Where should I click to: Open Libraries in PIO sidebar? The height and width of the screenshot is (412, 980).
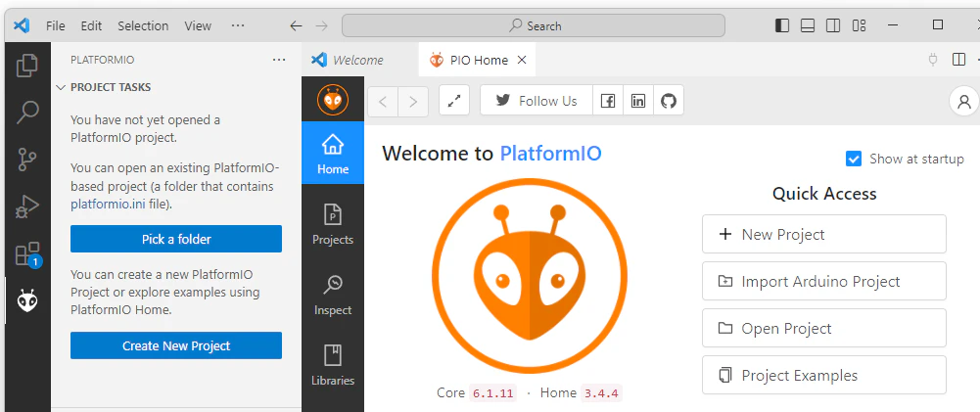point(333,364)
